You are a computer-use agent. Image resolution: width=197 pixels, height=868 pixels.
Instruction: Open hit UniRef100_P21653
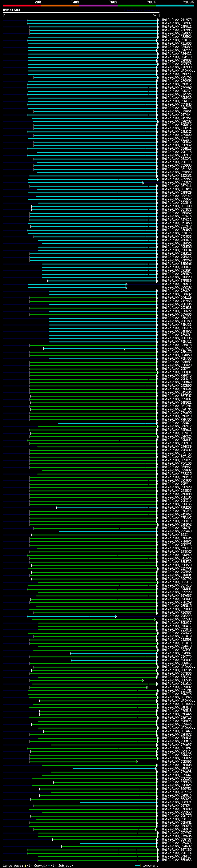[x=177, y=43]
